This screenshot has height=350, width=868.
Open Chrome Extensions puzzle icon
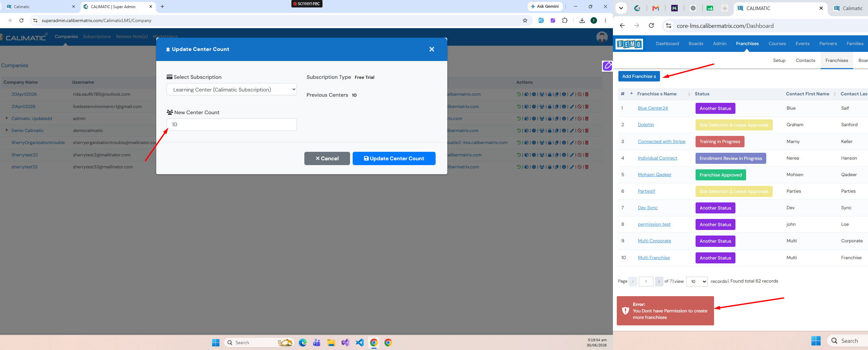pyautogui.click(x=565, y=20)
